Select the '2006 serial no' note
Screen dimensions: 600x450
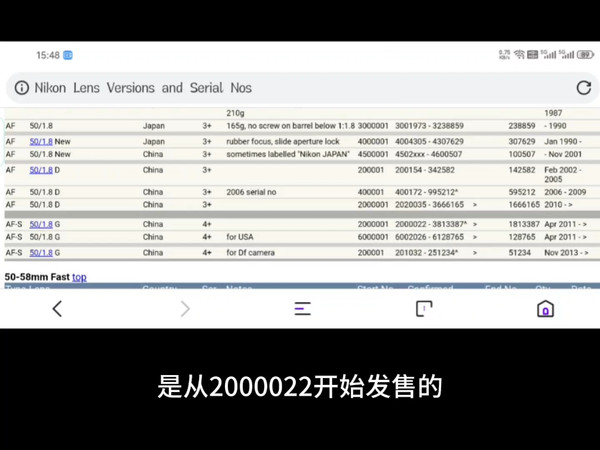point(251,192)
